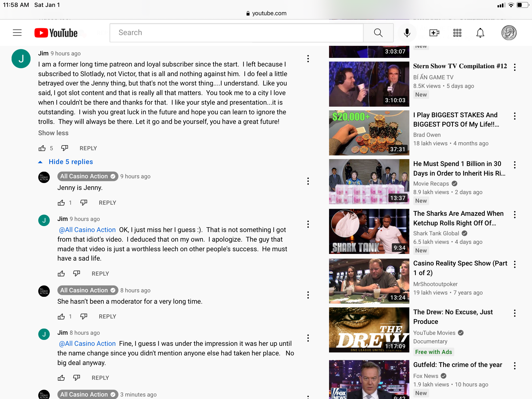The height and width of the screenshot is (399, 532).
Task: Like Jim's main comment
Action: [x=42, y=148]
